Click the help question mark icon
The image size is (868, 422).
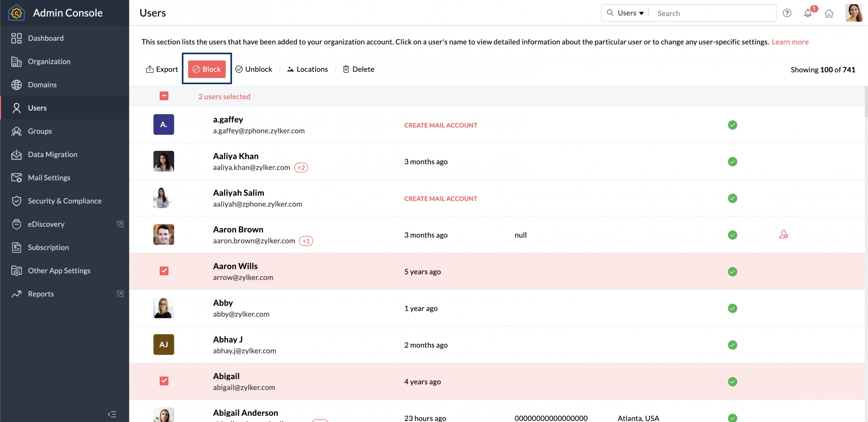tap(787, 13)
